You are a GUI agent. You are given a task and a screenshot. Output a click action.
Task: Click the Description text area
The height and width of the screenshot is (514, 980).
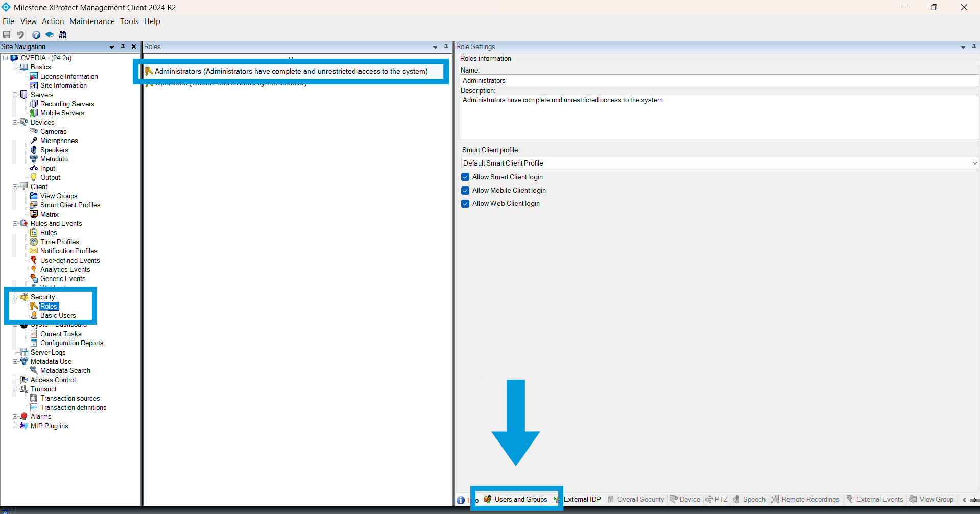pos(720,116)
